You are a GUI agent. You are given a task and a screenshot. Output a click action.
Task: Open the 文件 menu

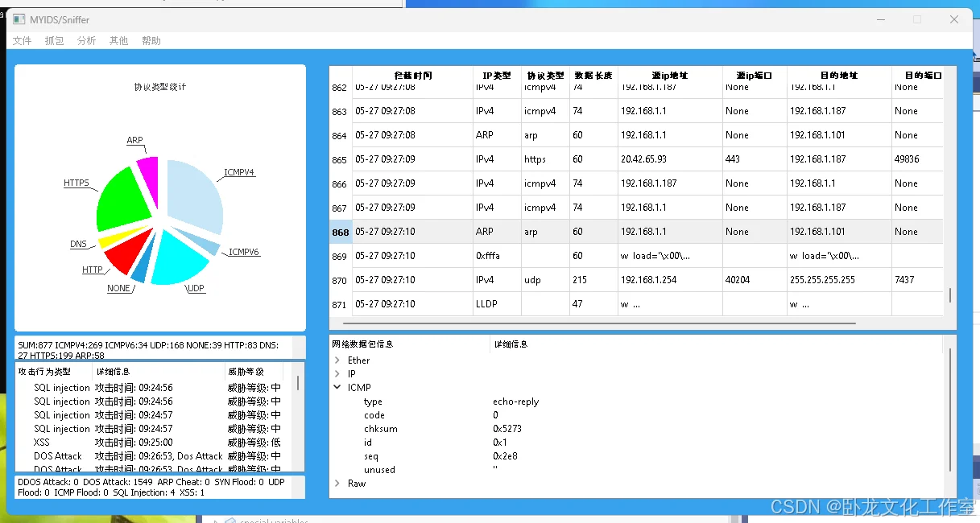(22, 40)
